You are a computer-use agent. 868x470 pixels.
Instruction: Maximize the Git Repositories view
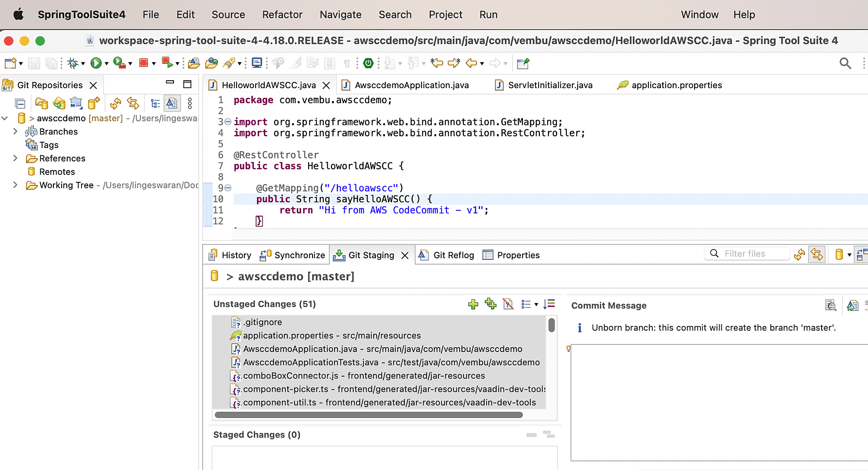point(187,84)
